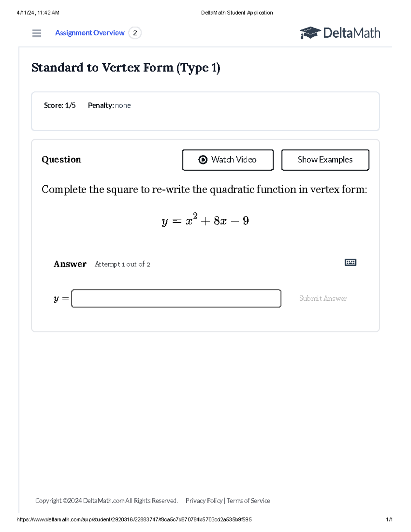Viewport: 411px width, 532px height.
Task: Select the Question heading panel
Action: [61, 160]
